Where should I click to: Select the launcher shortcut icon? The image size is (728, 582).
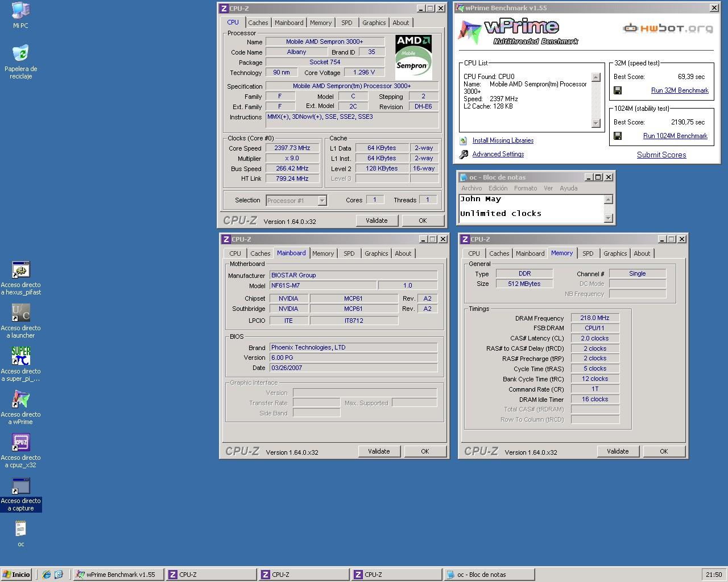tap(20, 313)
